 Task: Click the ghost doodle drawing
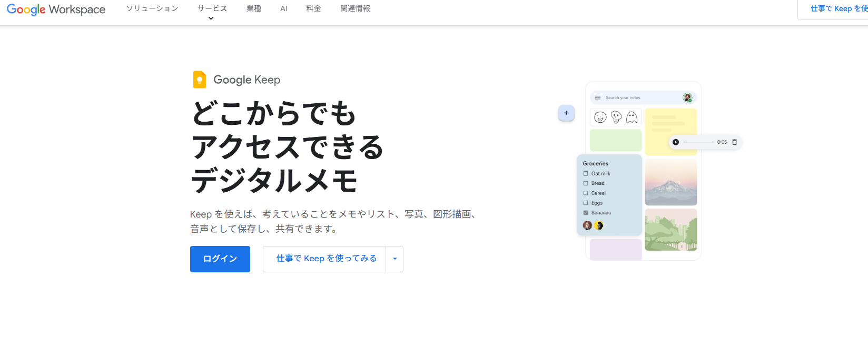(x=632, y=117)
